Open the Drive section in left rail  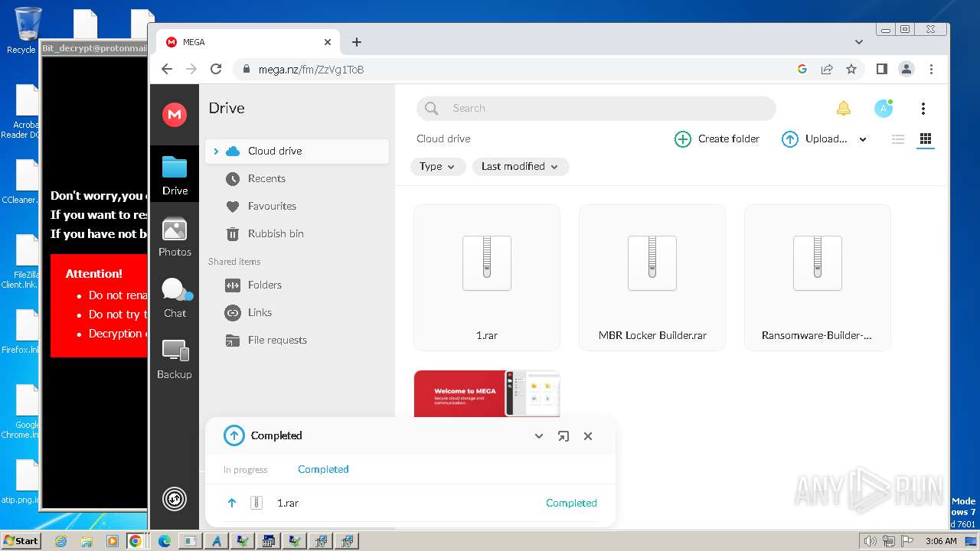coord(175,175)
